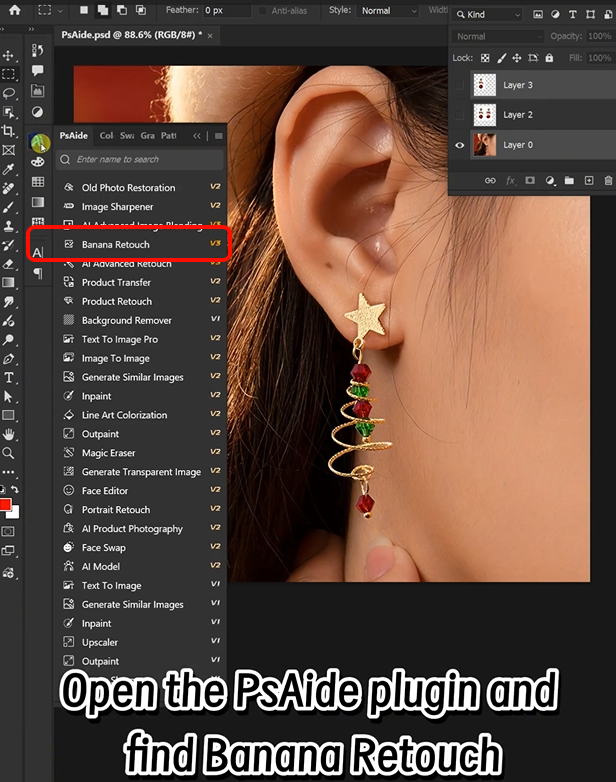
Task: Open Banana Retouch in PsAide
Action: pyautogui.click(x=142, y=244)
